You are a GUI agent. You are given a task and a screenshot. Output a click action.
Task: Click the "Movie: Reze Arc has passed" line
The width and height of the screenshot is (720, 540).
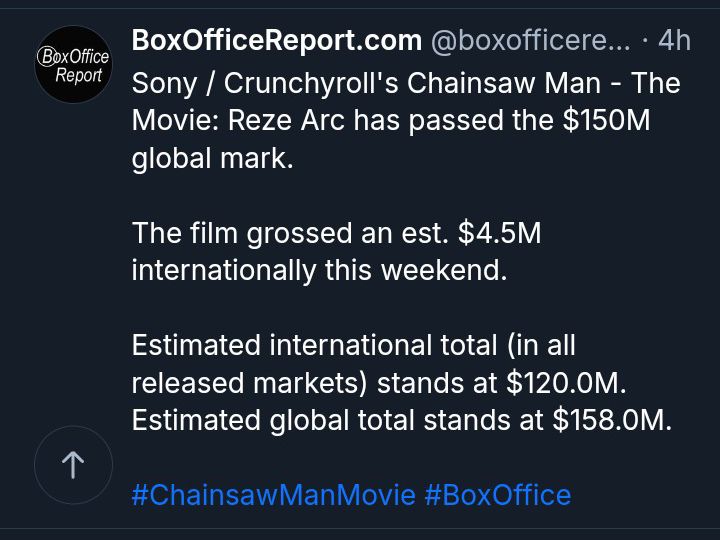pos(345,121)
